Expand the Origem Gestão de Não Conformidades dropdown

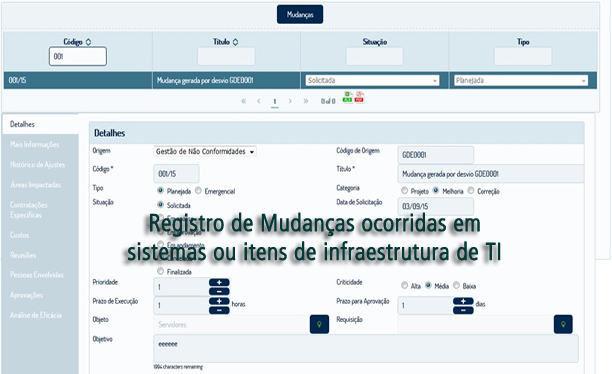point(205,151)
